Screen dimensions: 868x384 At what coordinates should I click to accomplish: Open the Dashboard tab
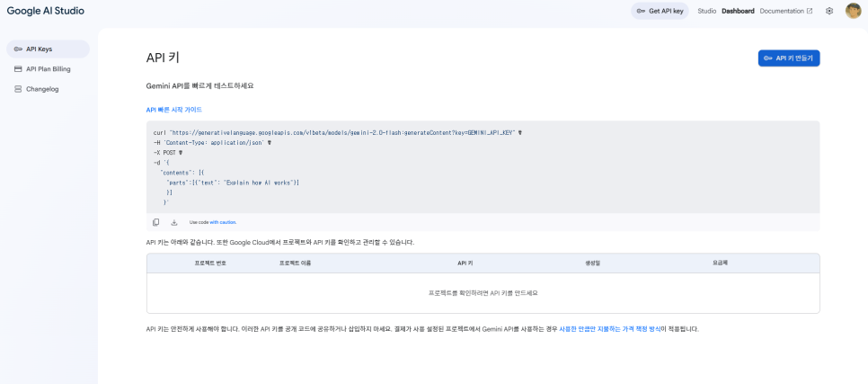coord(738,11)
